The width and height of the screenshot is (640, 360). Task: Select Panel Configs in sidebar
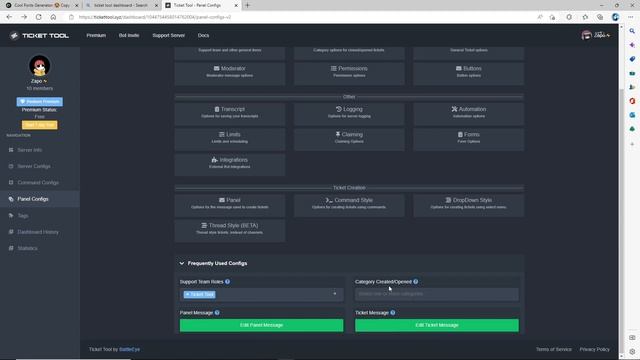coord(40,199)
